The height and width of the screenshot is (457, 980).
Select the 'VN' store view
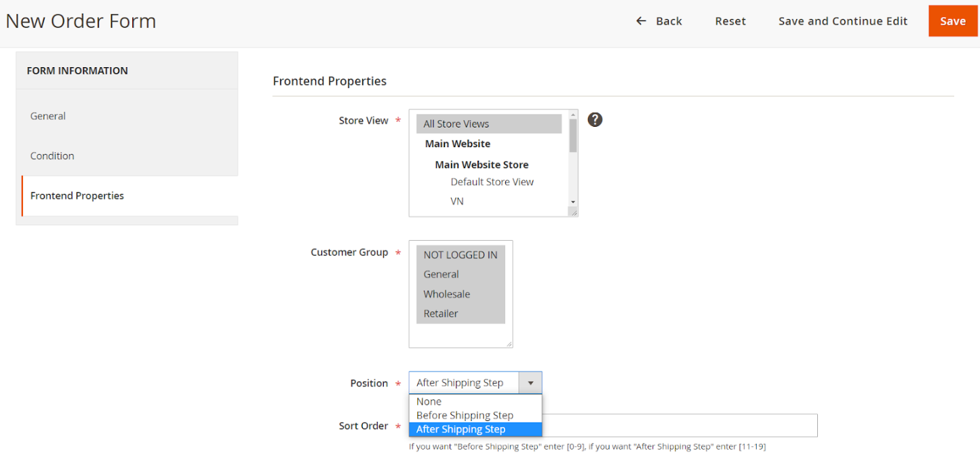coord(457,201)
